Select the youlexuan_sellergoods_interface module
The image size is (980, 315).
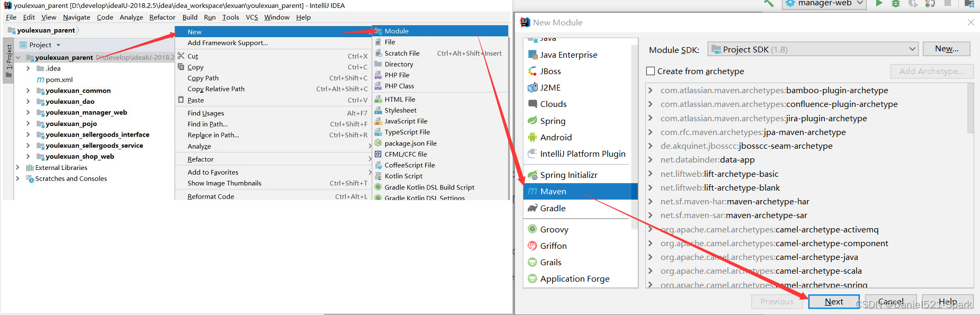coord(97,134)
